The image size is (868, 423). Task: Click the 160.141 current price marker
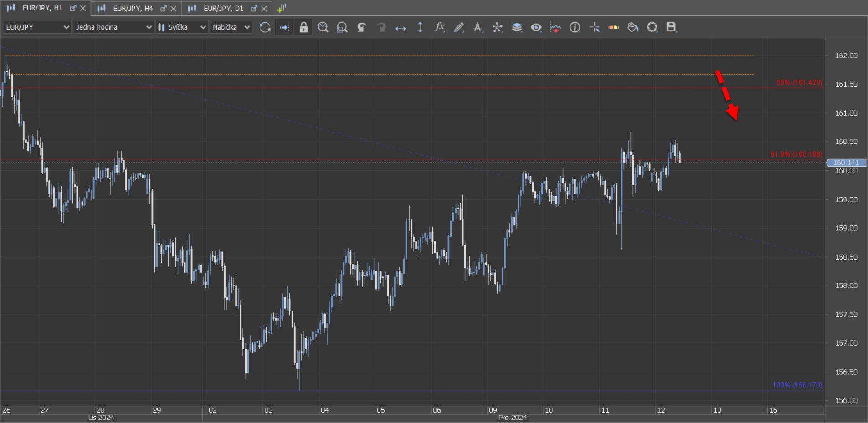pos(846,163)
